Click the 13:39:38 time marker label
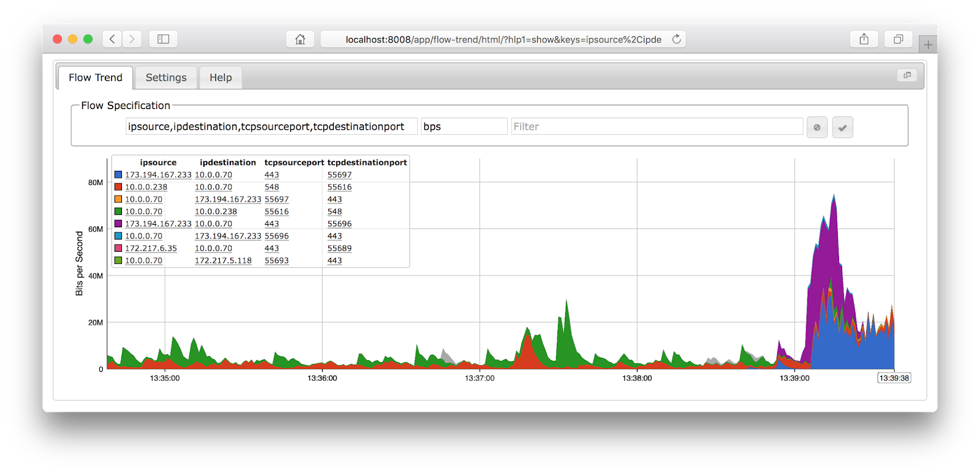This screenshot has width=980, height=473. [x=894, y=378]
